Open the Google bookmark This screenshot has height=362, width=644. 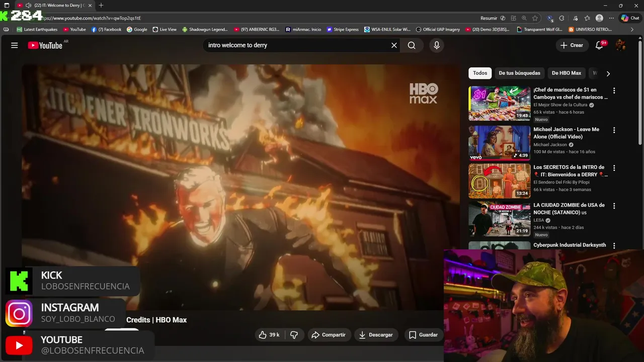pos(137,30)
